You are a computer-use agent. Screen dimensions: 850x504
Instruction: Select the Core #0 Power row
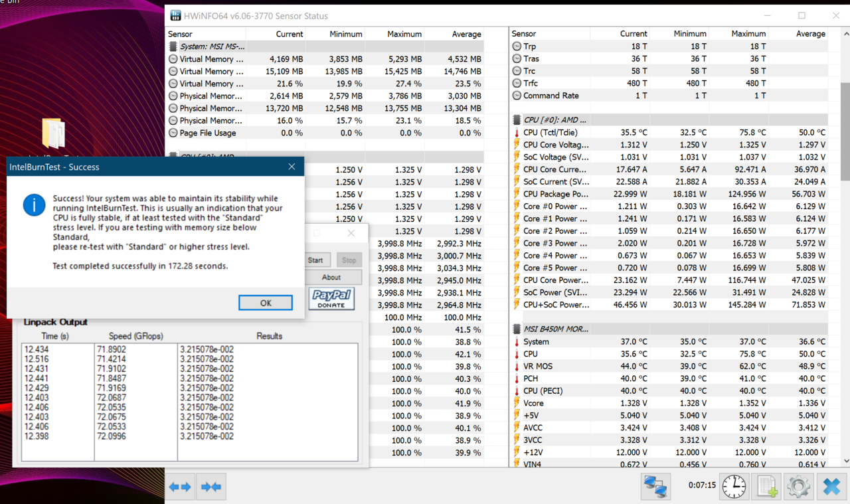(x=669, y=207)
